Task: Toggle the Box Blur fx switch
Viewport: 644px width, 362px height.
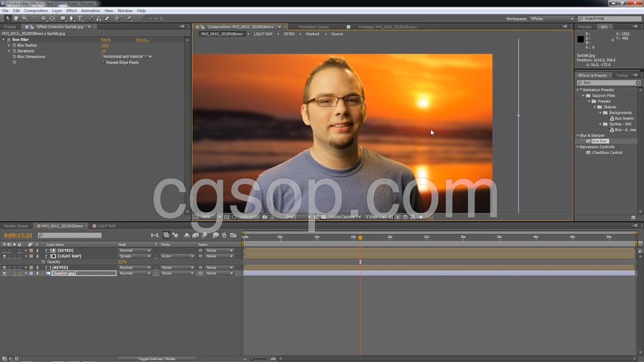Action: (x=9, y=40)
